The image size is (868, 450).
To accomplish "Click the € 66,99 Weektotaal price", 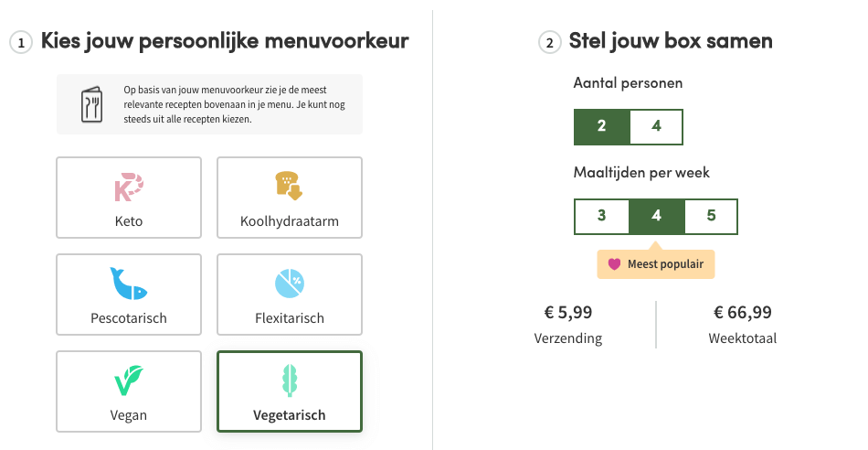I will tap(742, 313).
